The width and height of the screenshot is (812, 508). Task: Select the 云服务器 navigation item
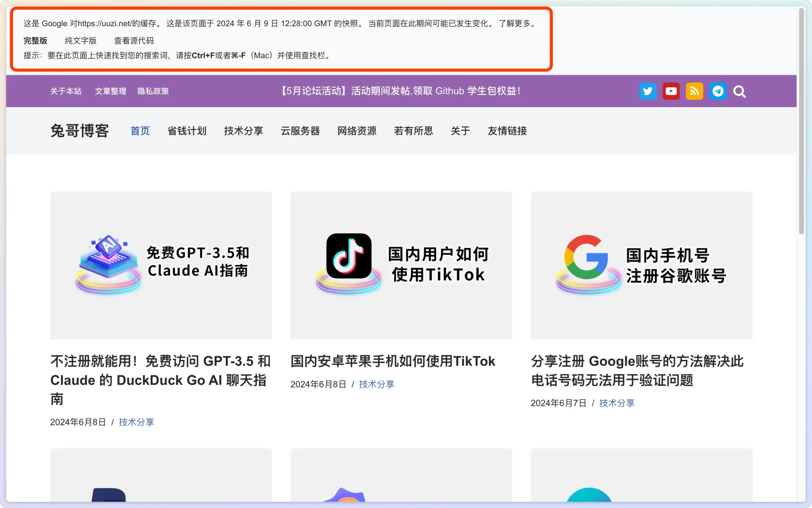click(300, 131)
